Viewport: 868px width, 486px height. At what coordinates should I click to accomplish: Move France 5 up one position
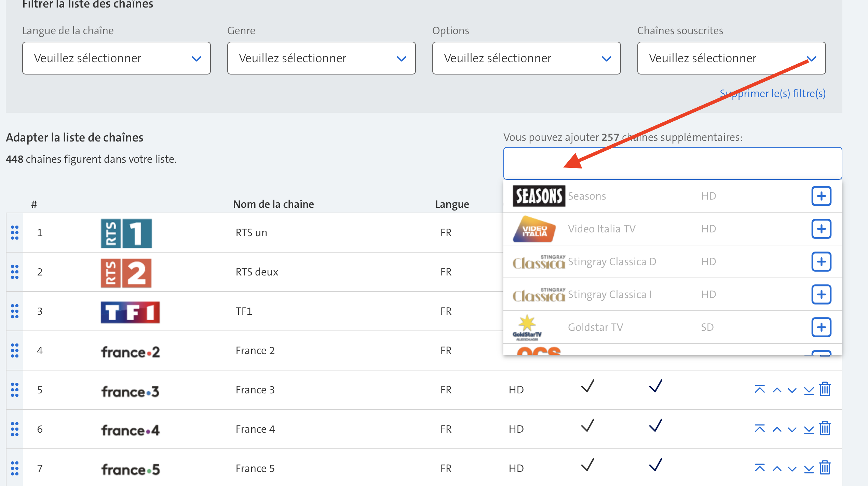point(777,468)
